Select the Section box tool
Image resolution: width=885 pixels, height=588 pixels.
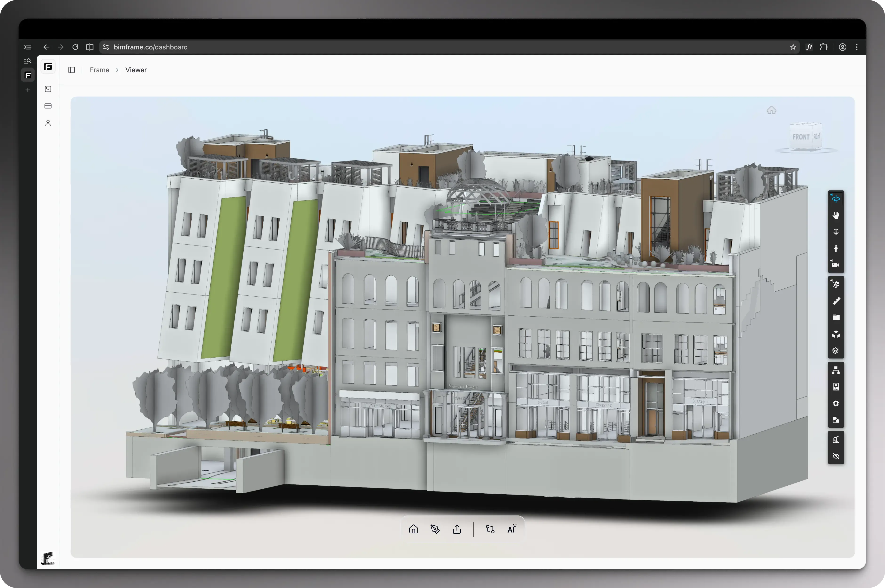tap(836, 284)
